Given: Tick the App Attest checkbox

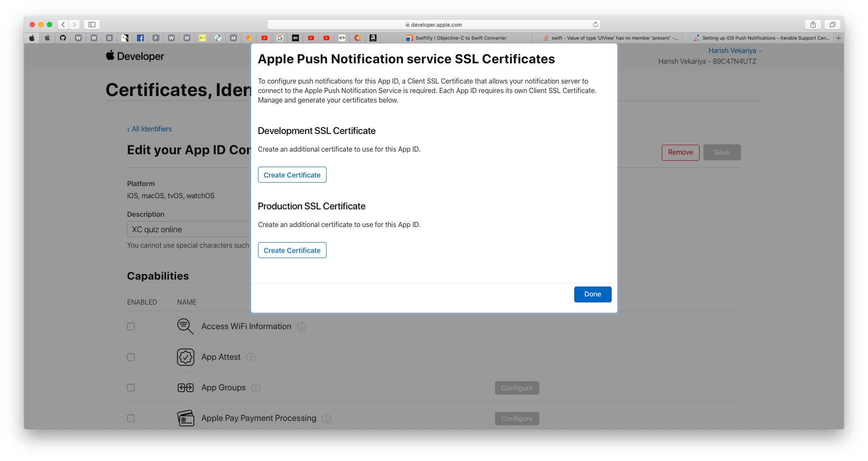Looking at the screenshot, I should point(131,357).
